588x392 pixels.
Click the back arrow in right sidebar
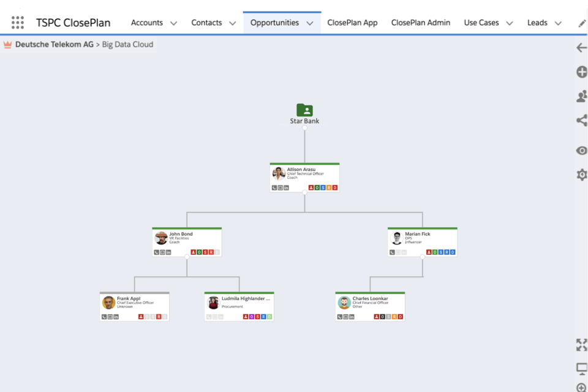(581, 48)
